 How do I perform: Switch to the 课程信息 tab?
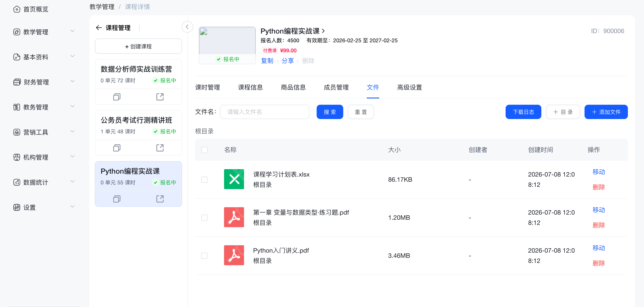click(x=250, y=87)
